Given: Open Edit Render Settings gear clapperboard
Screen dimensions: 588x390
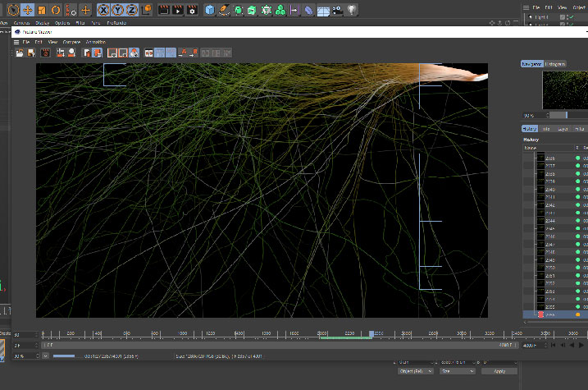Looking at the screenshot, I should pyautogui.click(x=191, y=11).
